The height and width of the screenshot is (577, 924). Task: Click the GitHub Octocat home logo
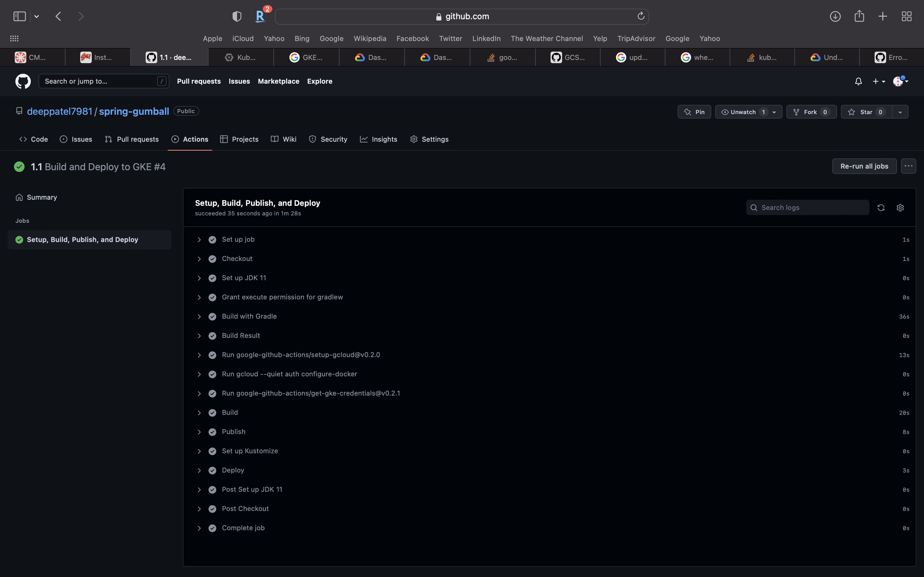23,81
